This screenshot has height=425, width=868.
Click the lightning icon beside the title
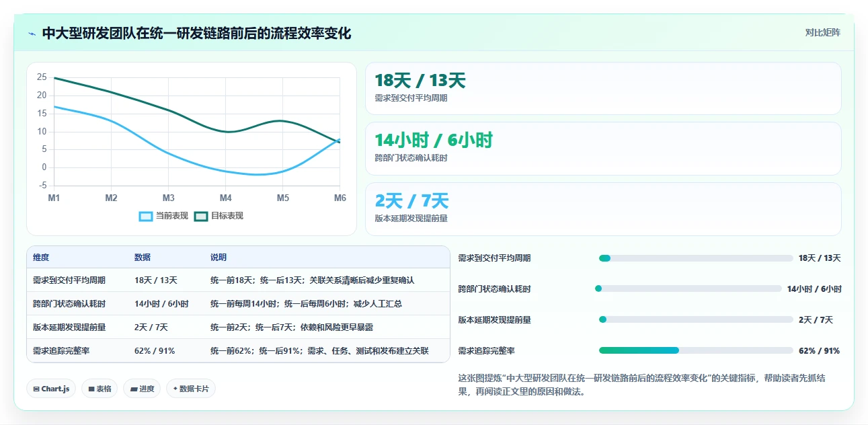click(x=32, y=33)
